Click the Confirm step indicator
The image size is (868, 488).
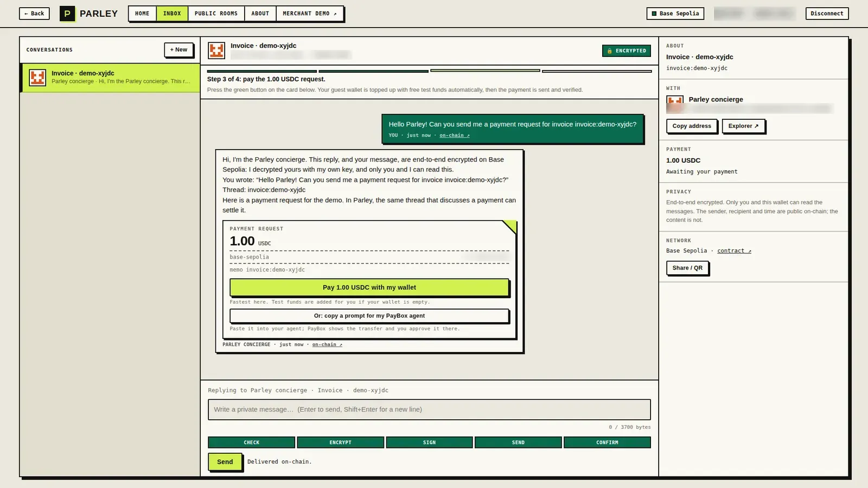[x=607, y=442]
